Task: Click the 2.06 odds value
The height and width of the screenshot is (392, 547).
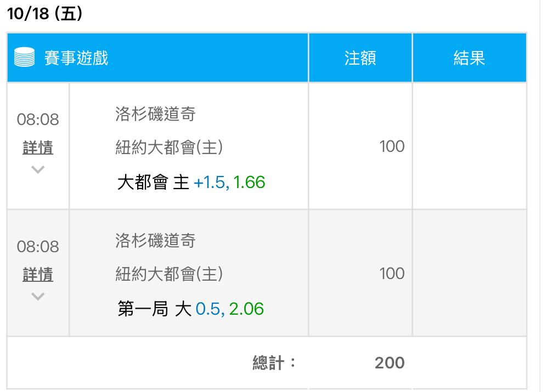Action: click(246, 309)
